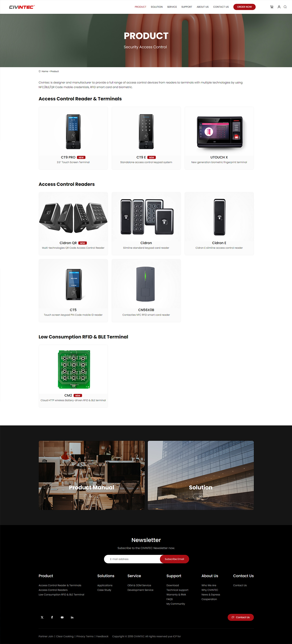
Task: Click the user account icon
Action: [x=279, y=7]
